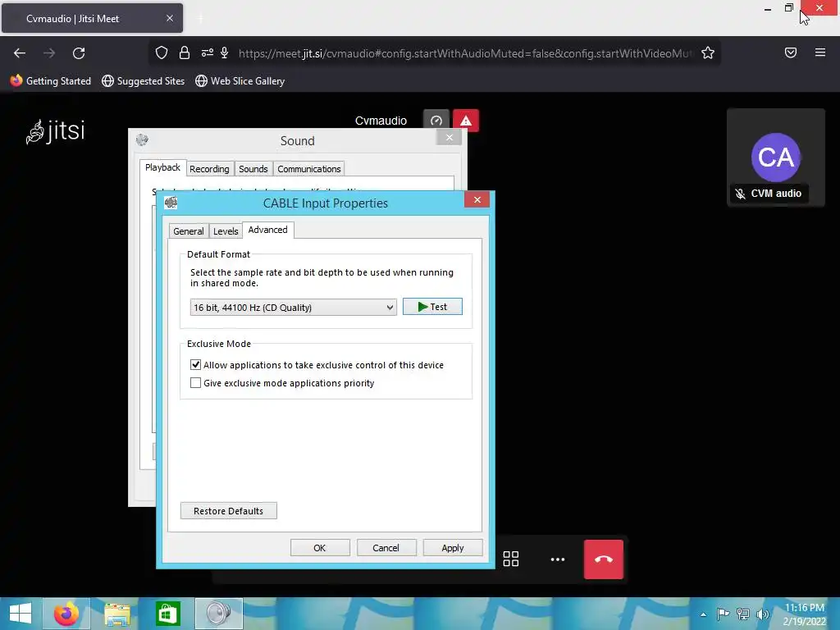
Task: Open the Windows Start button
Action: coord(21,614)
